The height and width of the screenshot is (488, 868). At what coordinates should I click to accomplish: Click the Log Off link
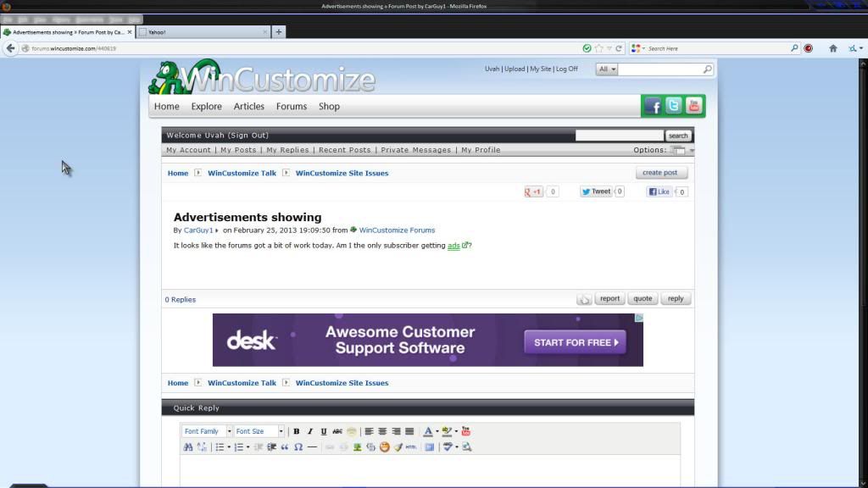pos(567,69)
